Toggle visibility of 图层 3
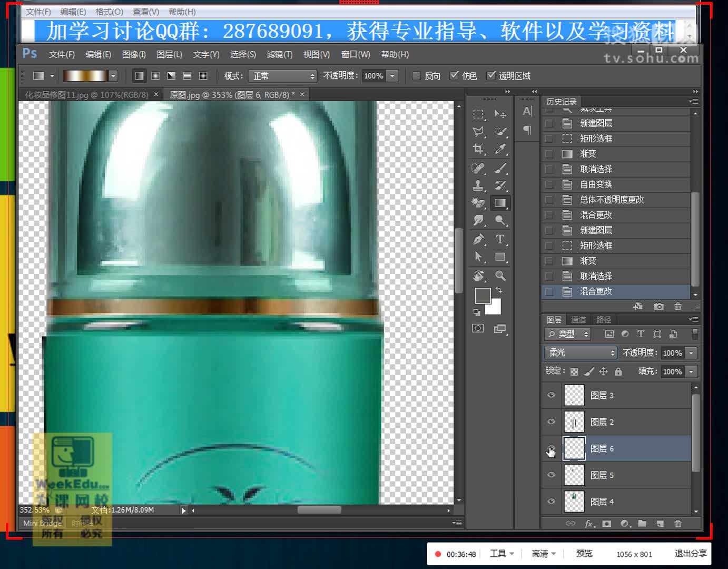The height and width of the screenshot is (569, 728). click(552, 395)
